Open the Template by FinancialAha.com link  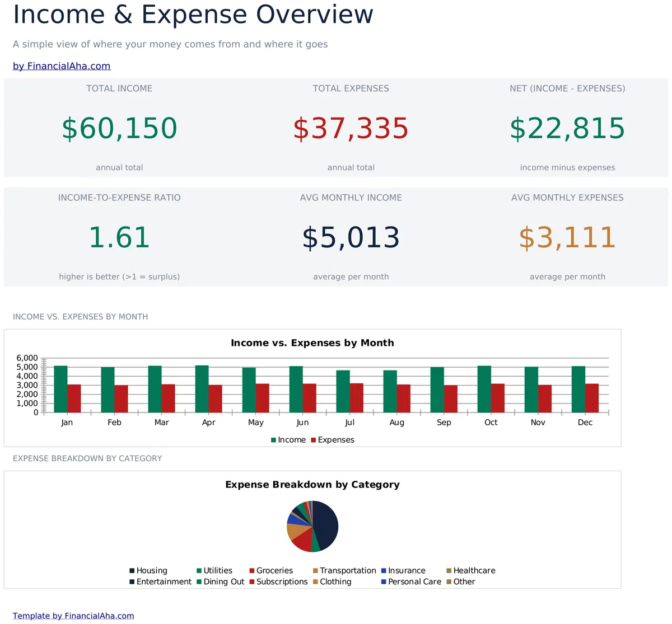pos(73,616)
